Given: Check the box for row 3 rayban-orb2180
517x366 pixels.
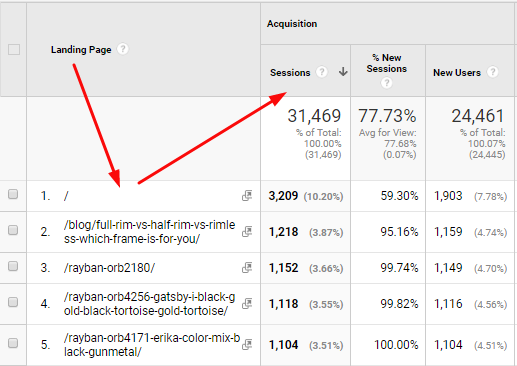Looking at the screenshot, I should 13,266.
